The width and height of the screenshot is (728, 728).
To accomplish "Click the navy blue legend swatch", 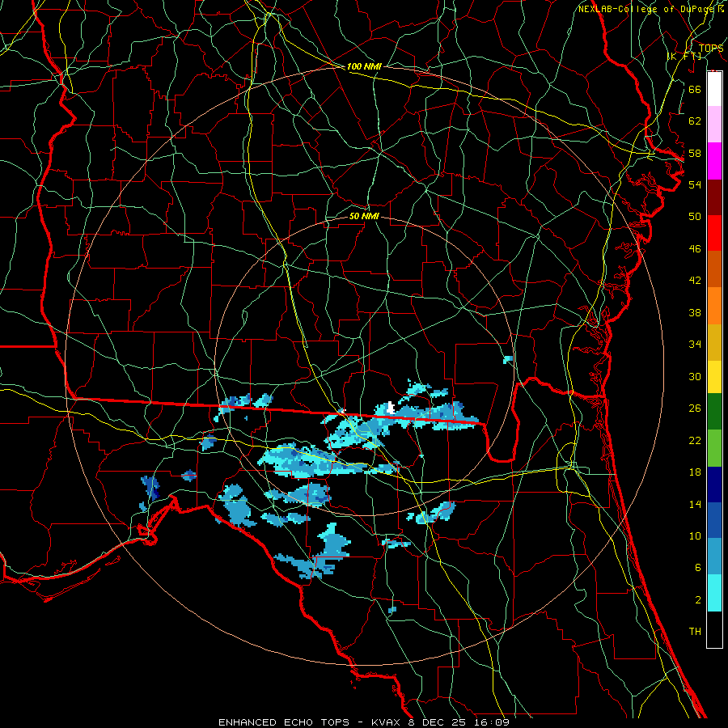I will coord(714,485).
